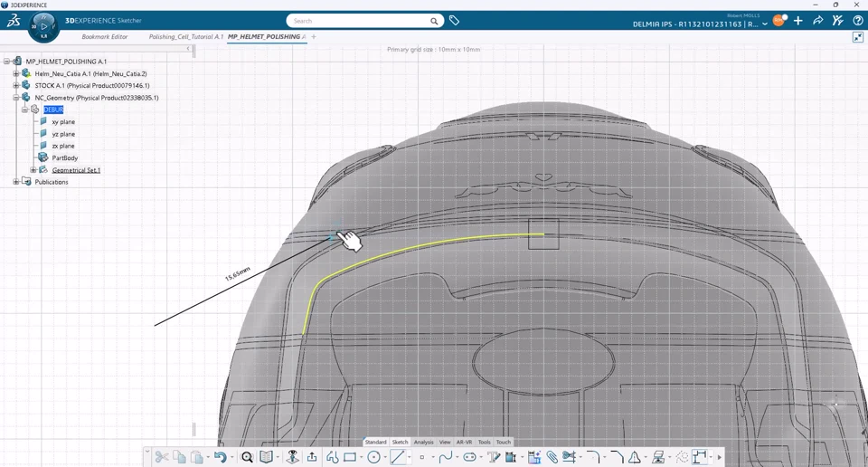Add a new tab with plus button
Screen dimensions: 868x467
point(314,36)
